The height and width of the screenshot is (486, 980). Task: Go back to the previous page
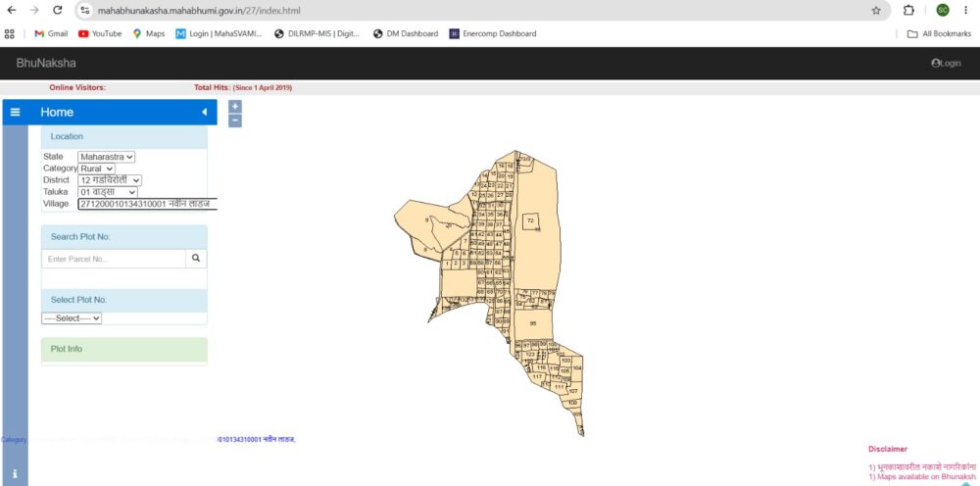[11, 11]
